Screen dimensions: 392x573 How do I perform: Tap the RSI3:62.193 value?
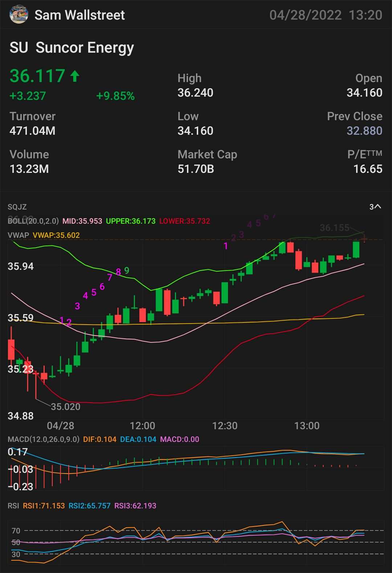click(x=135, y=505)
